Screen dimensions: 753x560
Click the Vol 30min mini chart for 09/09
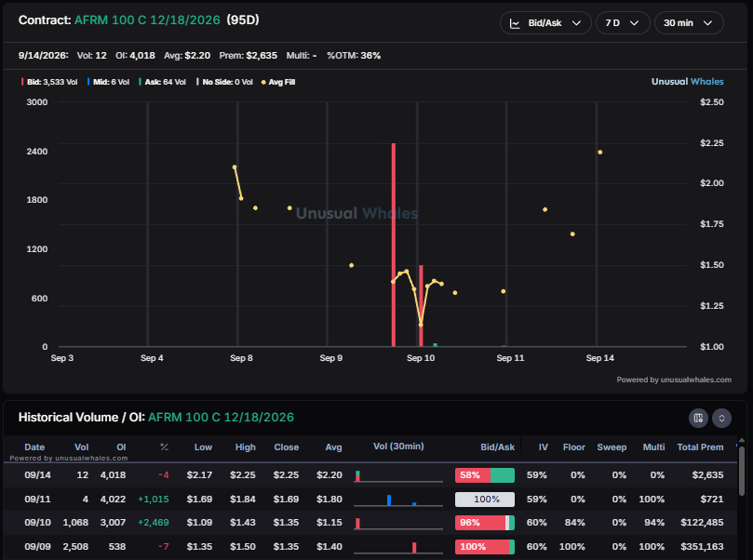398,547
